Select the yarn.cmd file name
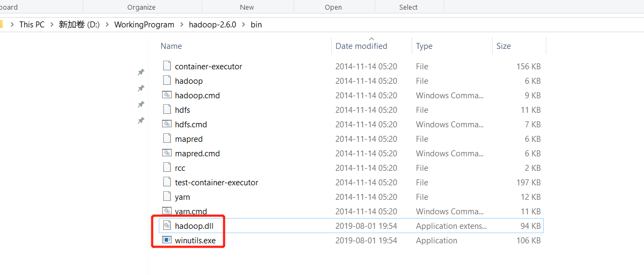Viewport: 644px width, 275px height. [x=191, y=212]
